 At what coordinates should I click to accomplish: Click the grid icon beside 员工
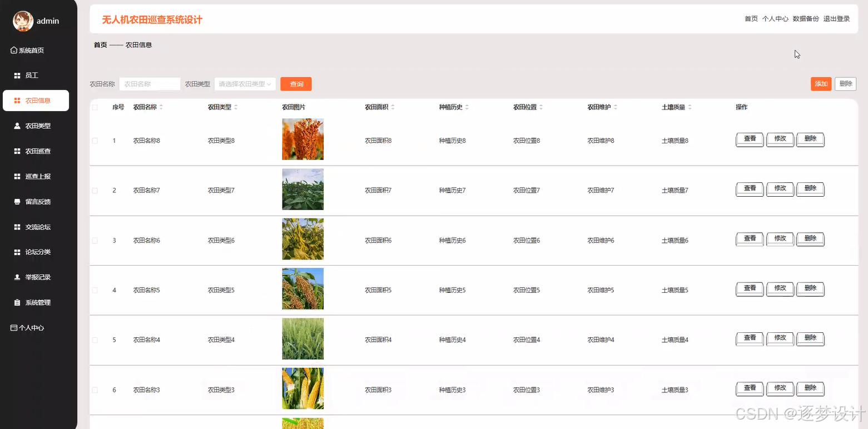click(17, 76)
